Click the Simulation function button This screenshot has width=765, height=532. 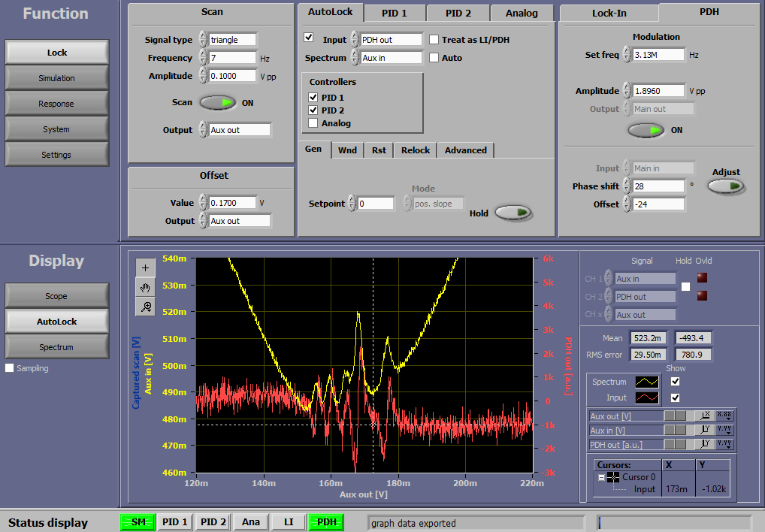pos(56,78)
